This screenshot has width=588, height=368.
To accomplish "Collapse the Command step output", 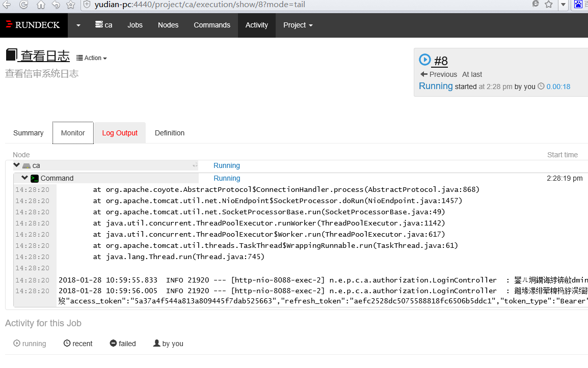I will [x=24, y=178].
